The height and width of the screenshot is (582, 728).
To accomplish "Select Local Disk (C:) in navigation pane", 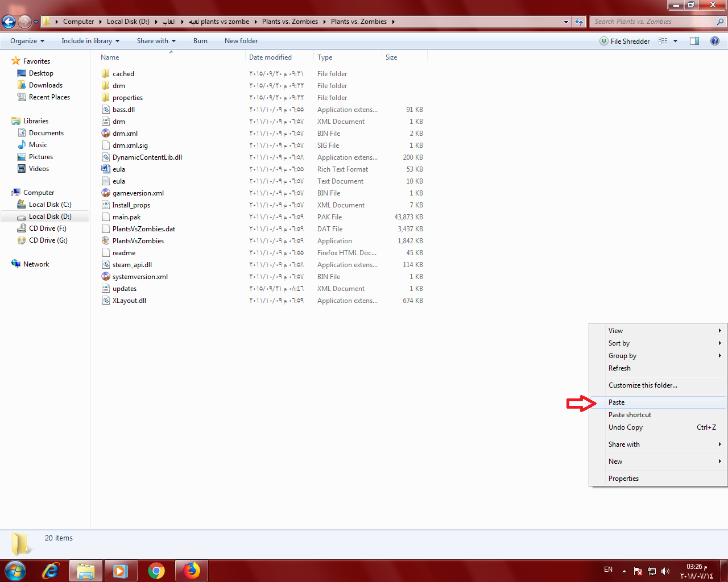I will tap(50, 204).
